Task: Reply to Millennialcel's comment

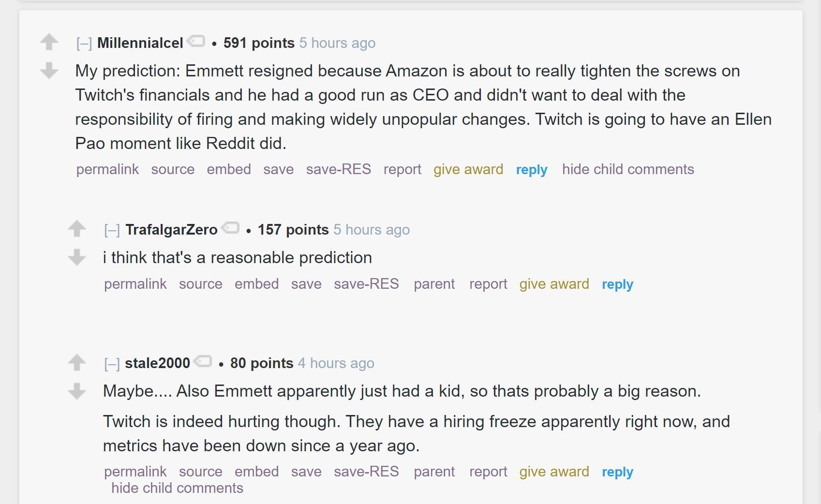Action: pos(531,170)
